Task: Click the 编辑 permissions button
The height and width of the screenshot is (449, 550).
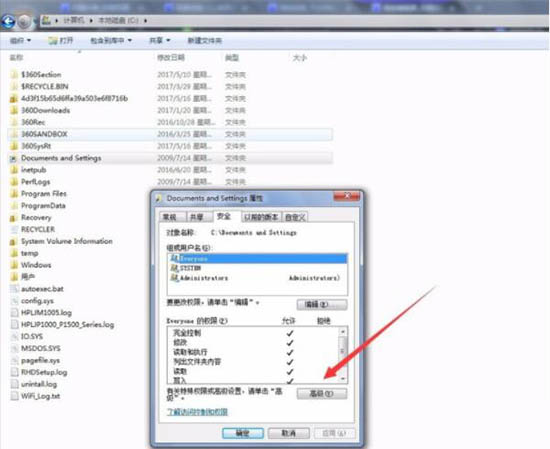Action: 322,304
